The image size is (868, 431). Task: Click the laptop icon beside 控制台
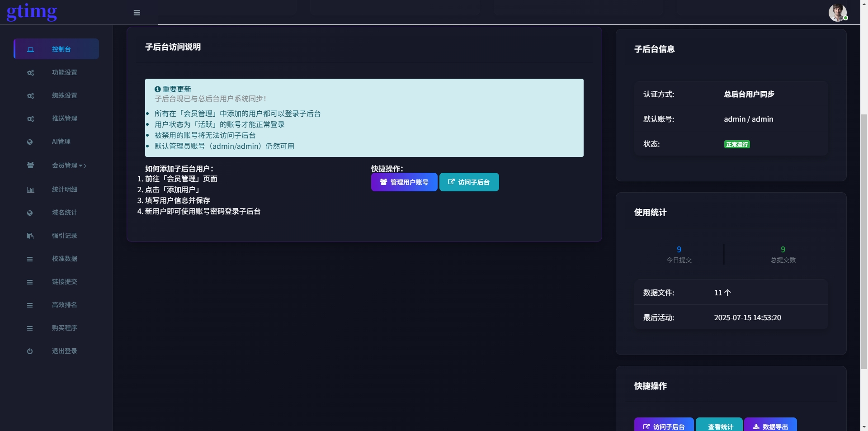click(30, 49)
